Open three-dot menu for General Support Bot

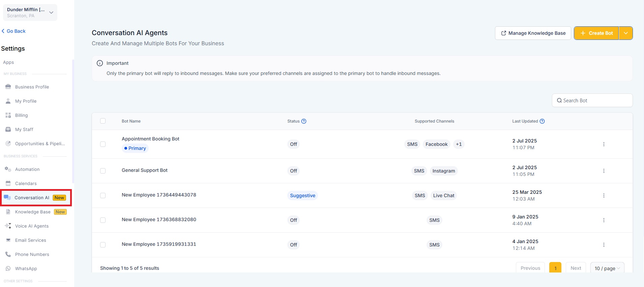pyautogui.click(x=604, y=171)
